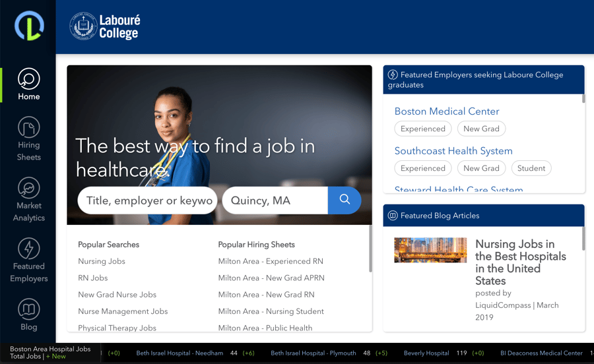Open the Nursing Jobs popular search
Viewport: 594px width, 364px height.
click(x=102, y=261)
